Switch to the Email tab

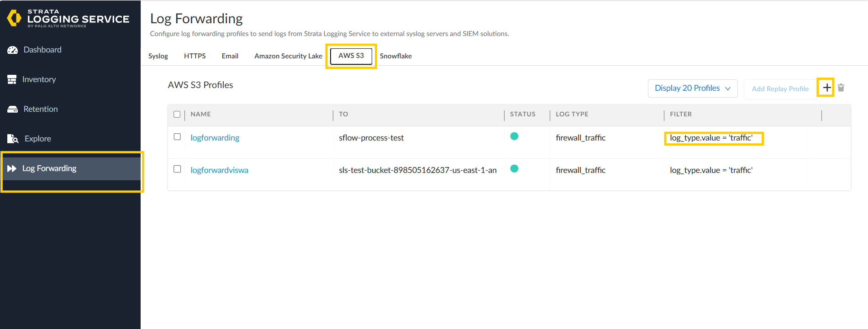230,56
